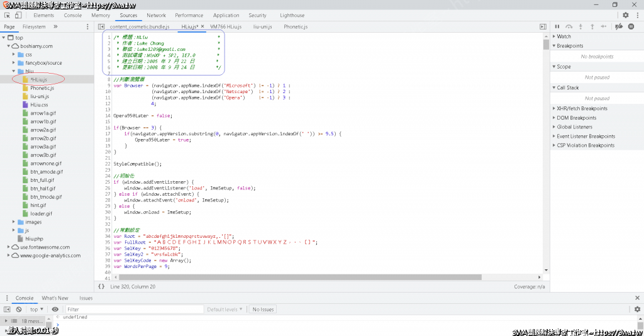Expand the Watch section
644x336 pixels.
(564, 36)
